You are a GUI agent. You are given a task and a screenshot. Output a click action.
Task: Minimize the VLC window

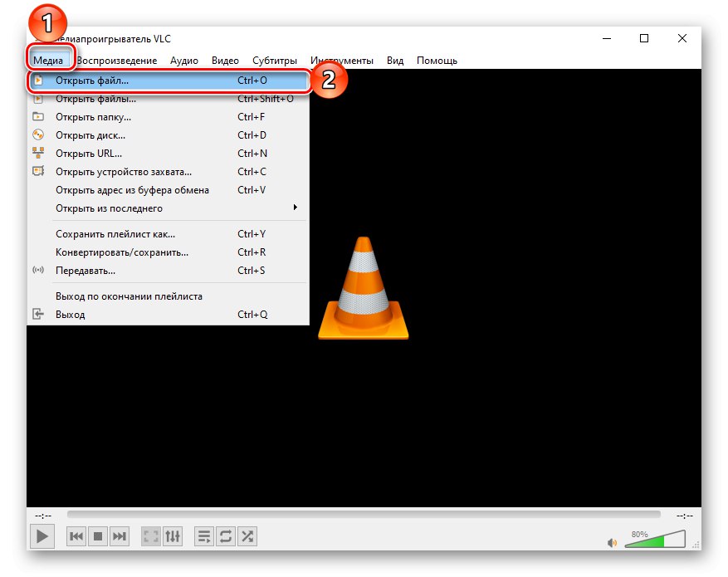pyautogui.click(x=606, y=38)
